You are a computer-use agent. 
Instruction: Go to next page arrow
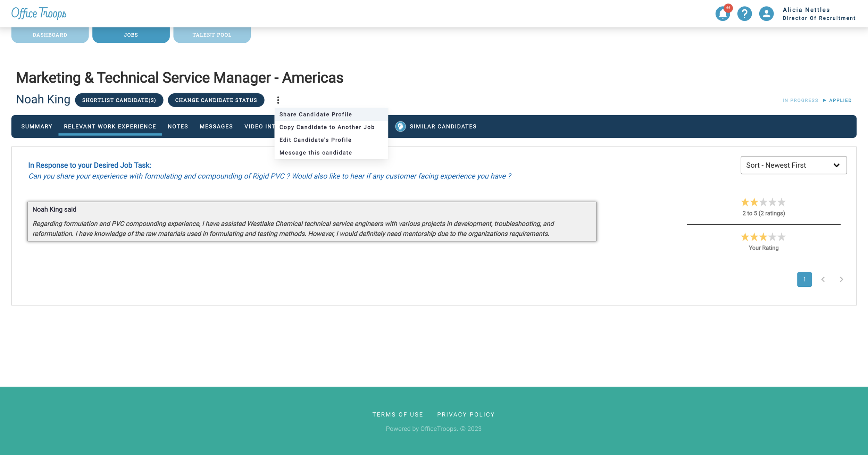pos(841,279)
